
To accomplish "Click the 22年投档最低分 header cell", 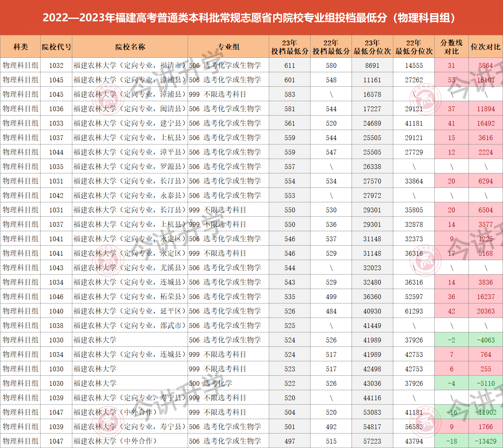I will 331,47.
